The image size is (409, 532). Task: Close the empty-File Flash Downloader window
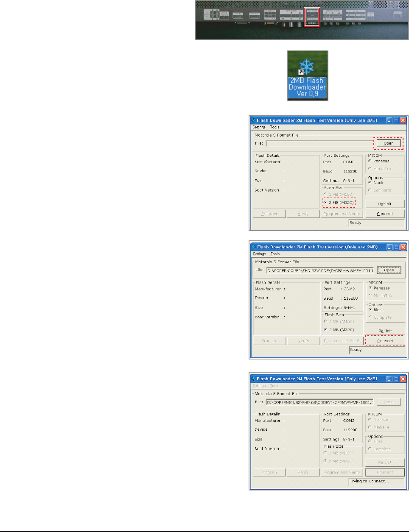pos(403,120)
